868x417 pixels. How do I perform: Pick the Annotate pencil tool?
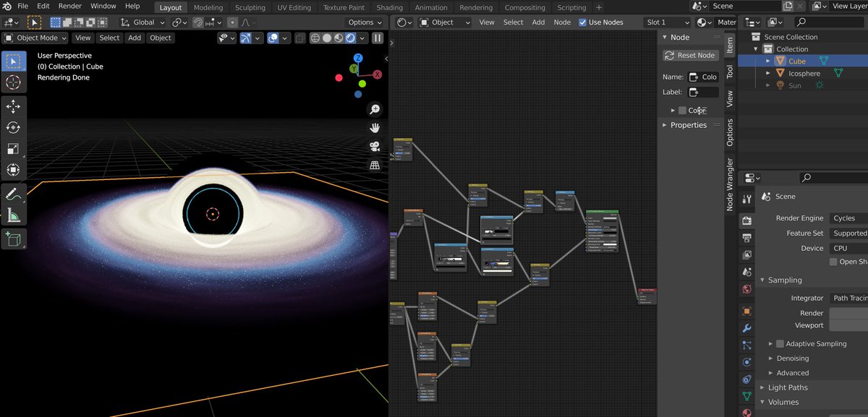tap(13, 194)
